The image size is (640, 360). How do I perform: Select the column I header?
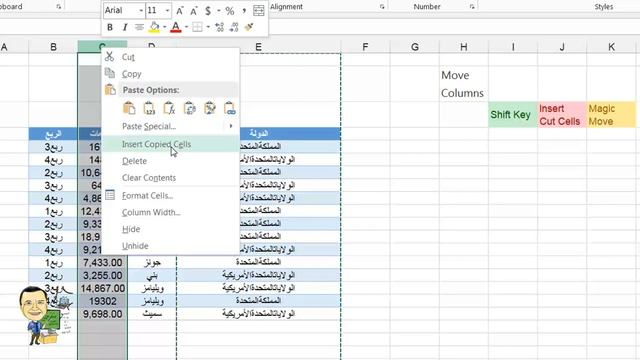pyautogui.click(x=513, y=47)
